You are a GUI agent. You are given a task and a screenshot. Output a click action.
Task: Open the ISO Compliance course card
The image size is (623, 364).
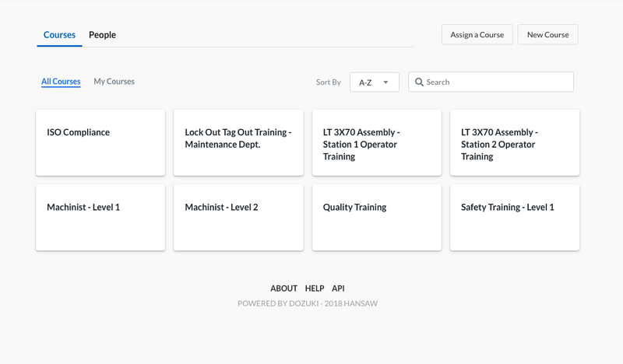(100, 142)
